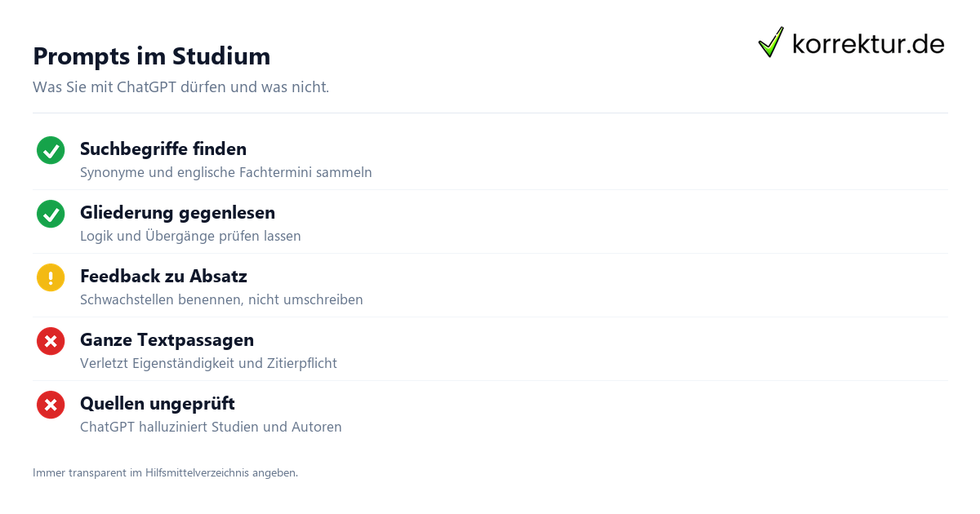Click subtitle Was Sie mit ChatGPT dürfen

pos(180,86)
